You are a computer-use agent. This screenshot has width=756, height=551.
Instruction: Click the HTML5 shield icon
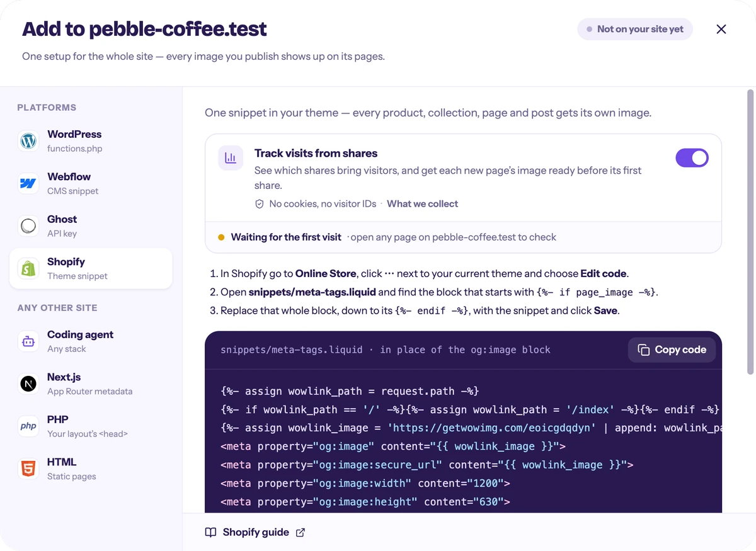pos(28,469)
